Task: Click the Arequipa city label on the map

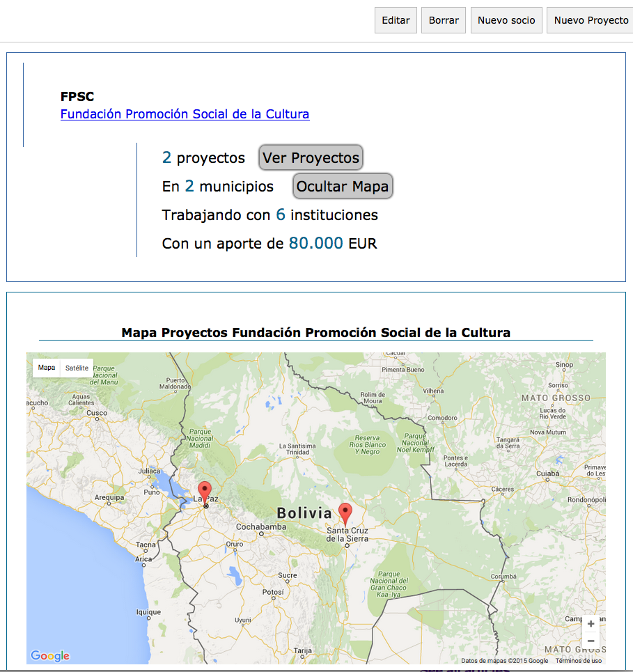Action: coord(109,498)
